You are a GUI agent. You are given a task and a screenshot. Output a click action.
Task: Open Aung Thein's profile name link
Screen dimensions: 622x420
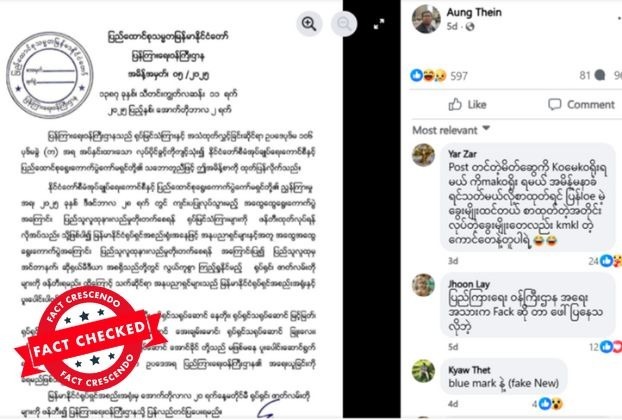point(474,12)
